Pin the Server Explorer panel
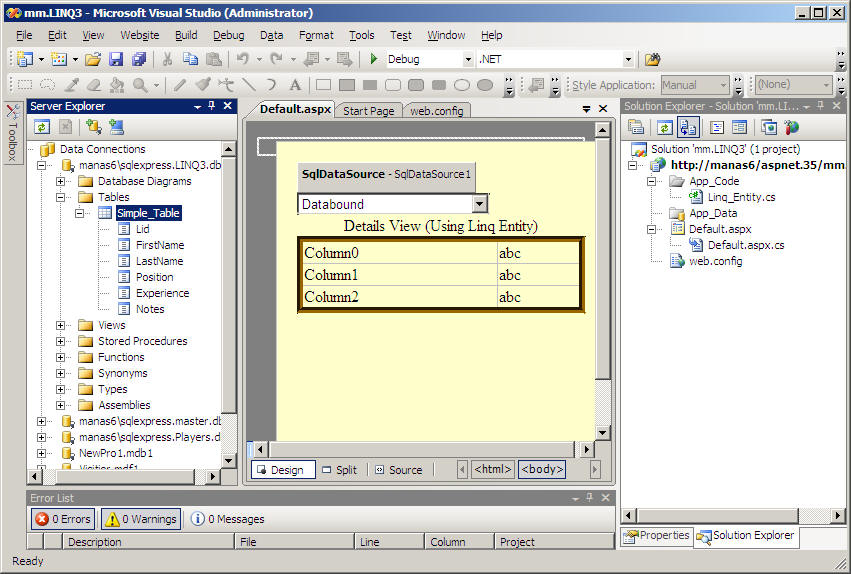The height and width of the screenshot is (574, 851). [212, 106]
